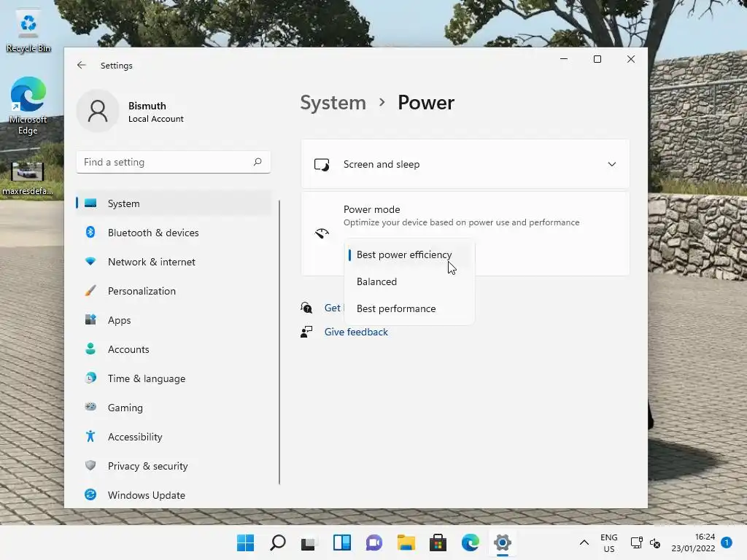Click the Get help icon
The width and height of the screenshot is (747, 560).
coord(306,308)
